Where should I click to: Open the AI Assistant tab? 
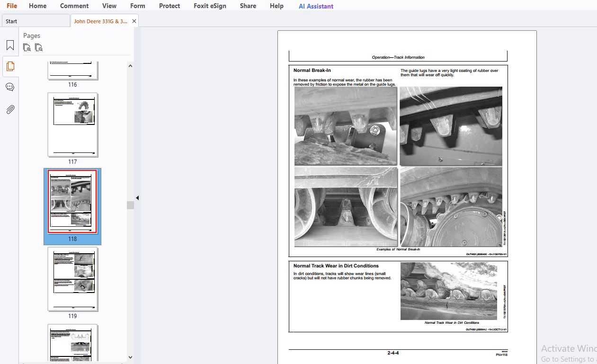point(316,6)
